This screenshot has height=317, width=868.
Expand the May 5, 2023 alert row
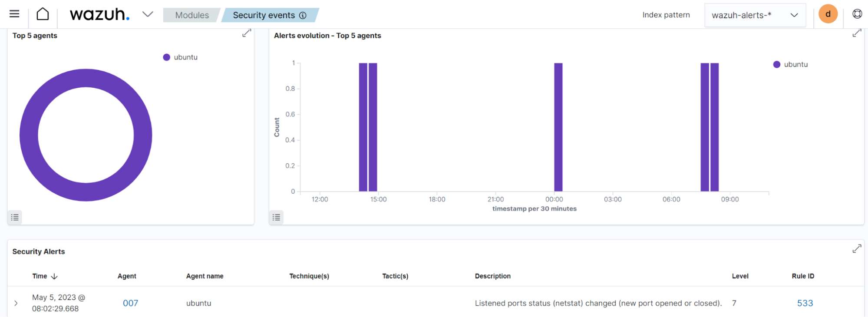(16, 303)
